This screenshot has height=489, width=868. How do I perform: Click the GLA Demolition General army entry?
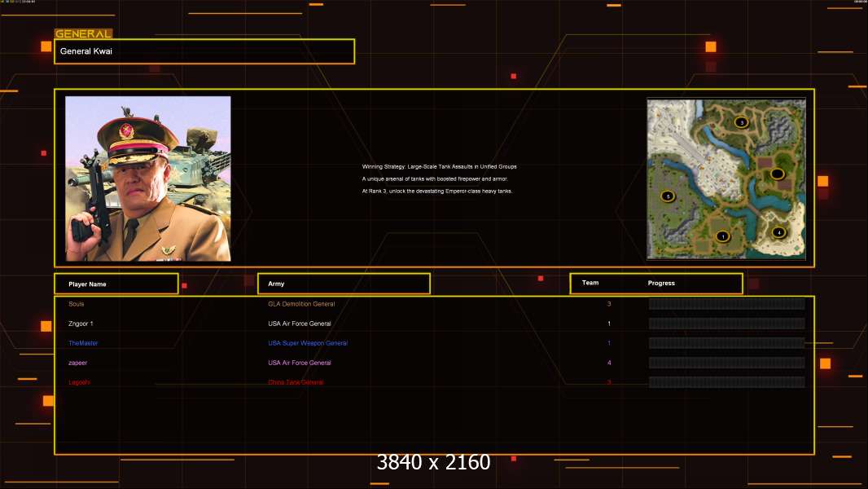click(x=301, y=304)
